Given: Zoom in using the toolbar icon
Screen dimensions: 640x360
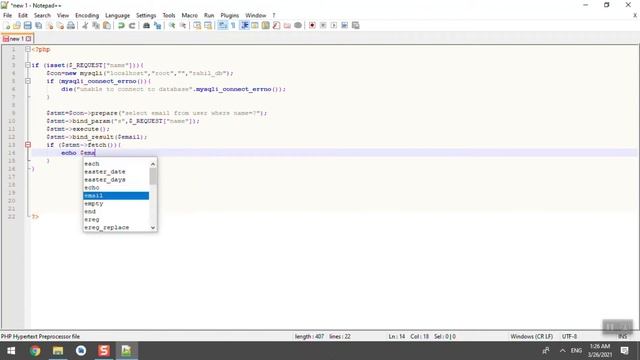Looking at the screenshot, I should pos(172,25).
